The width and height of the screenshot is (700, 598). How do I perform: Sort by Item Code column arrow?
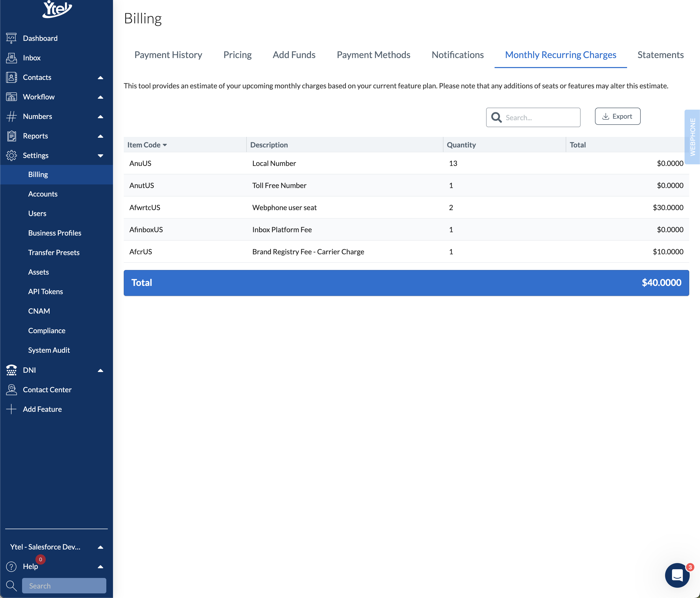(x=165, y=145)
